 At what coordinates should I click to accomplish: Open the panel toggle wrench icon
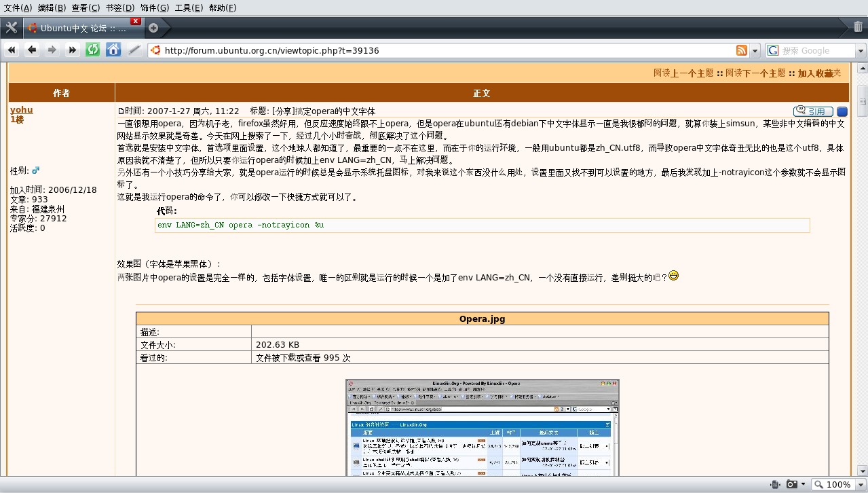pyautogui.click(x=11, y=27)
